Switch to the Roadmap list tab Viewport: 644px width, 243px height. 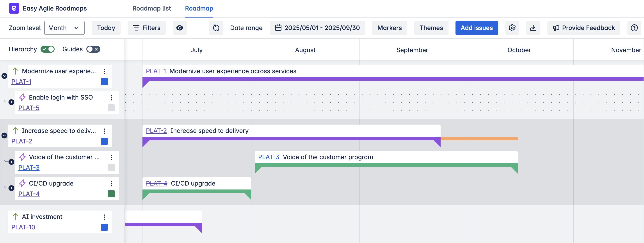pos(151,8)
